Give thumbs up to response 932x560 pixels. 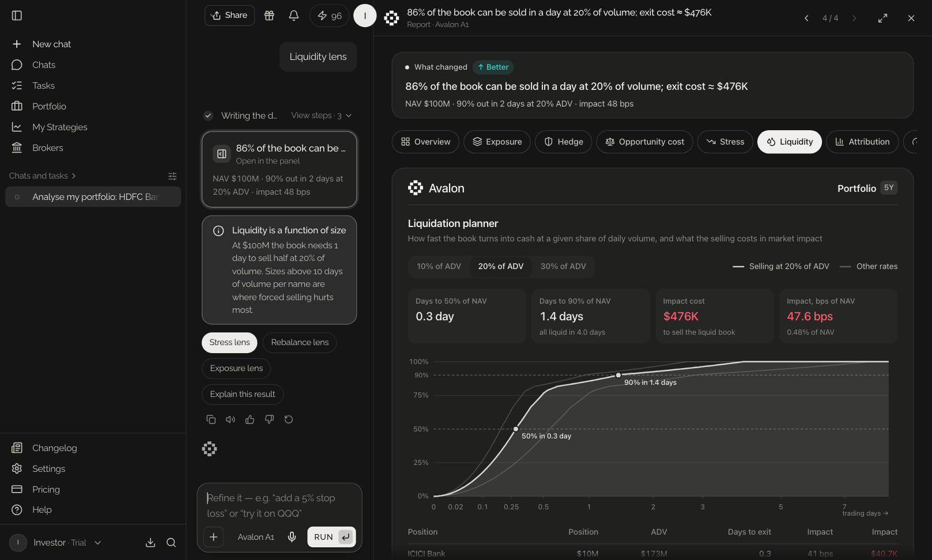pyautogui.click(x=250, y=419)
